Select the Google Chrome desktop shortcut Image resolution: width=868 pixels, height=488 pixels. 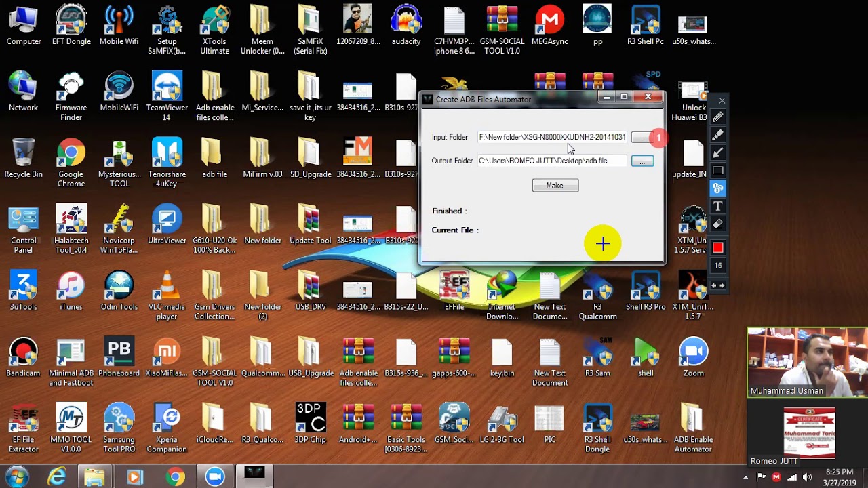pos(71,163)
